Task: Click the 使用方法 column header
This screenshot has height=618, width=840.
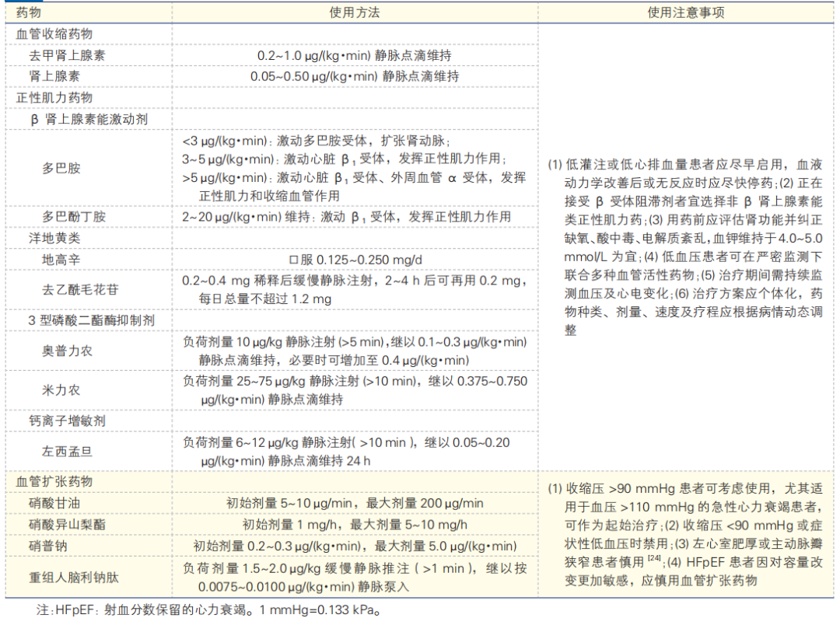Action: pos(352,12)
